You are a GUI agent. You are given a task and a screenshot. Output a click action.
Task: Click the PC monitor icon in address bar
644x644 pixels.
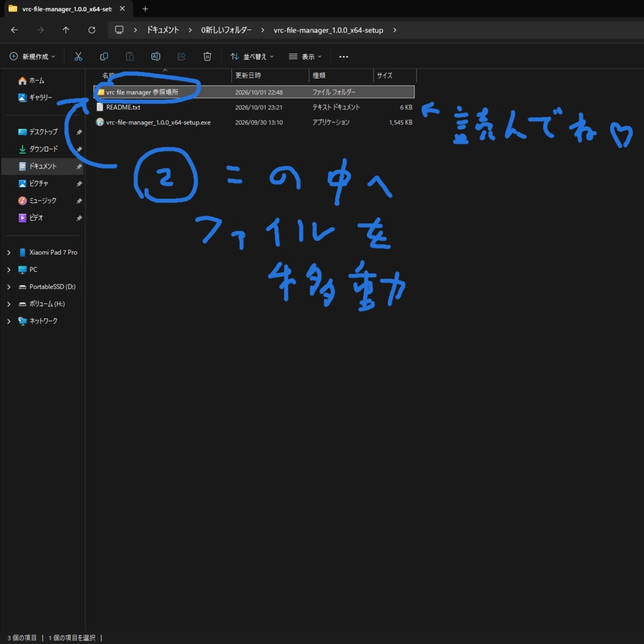119,30
